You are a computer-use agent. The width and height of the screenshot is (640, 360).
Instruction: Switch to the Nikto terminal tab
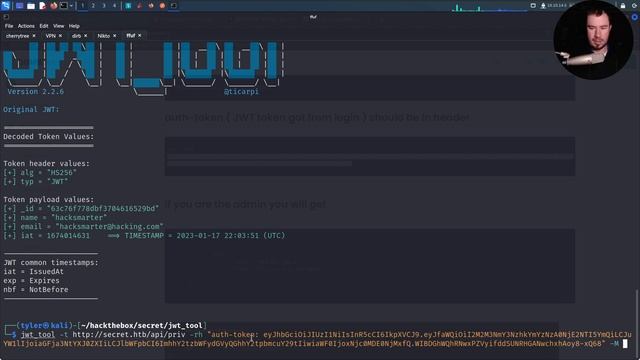(104, 36)
